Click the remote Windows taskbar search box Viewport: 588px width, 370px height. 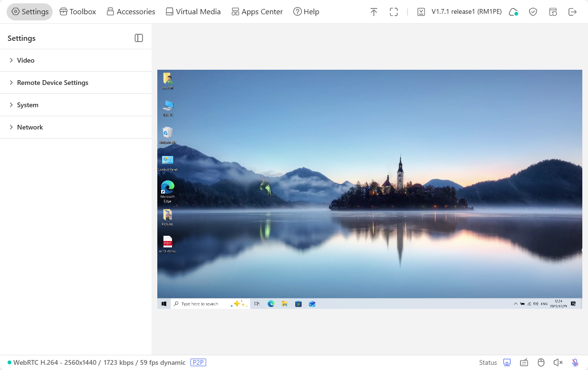pos(201,304)
